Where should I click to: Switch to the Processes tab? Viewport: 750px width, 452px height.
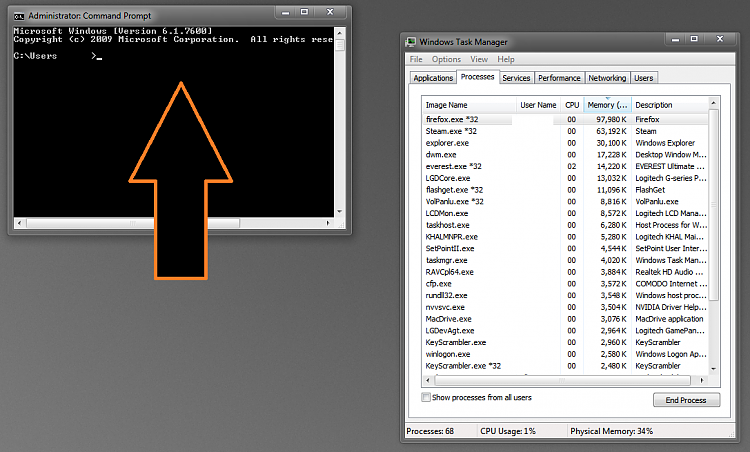click(x=477, y=77)
